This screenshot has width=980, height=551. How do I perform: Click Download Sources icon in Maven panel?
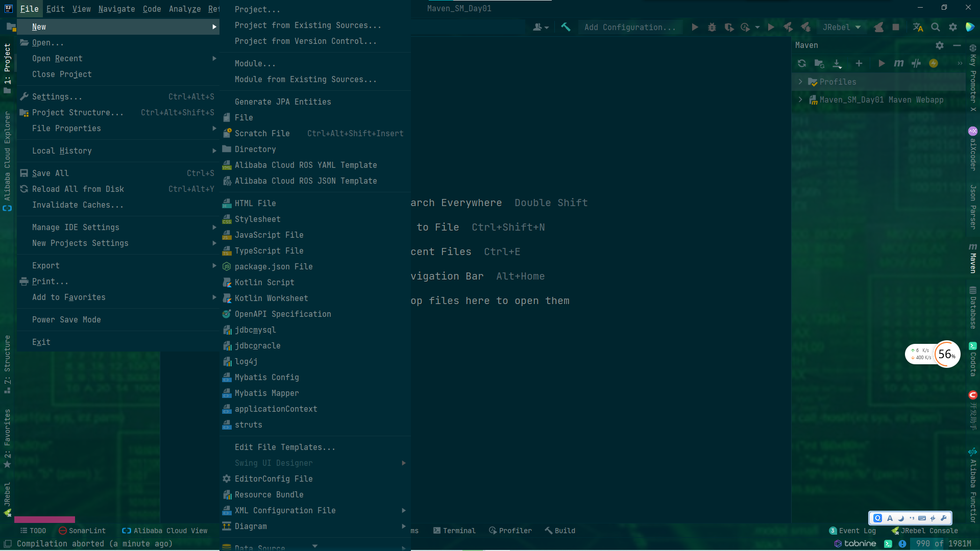[837, 63]
